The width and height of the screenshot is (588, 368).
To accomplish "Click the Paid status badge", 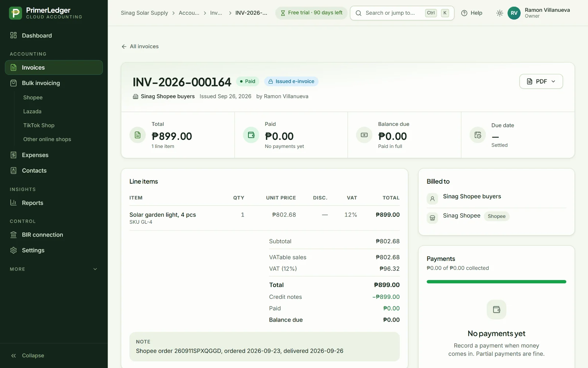I will click(x=248, y=81).
